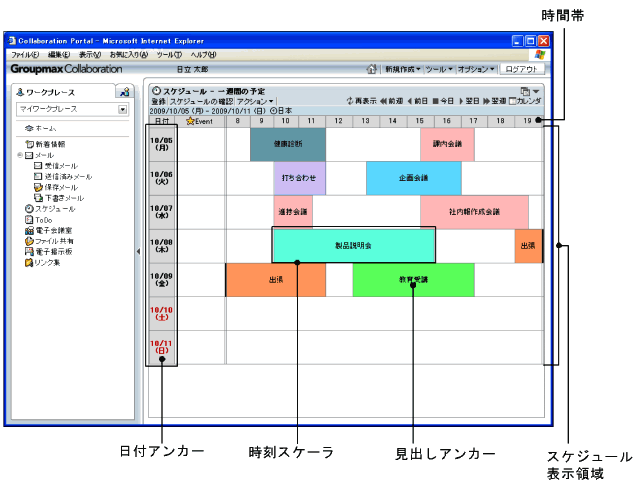Go to next week with 翌週
The image size is (637, 486).
[494, 101]
